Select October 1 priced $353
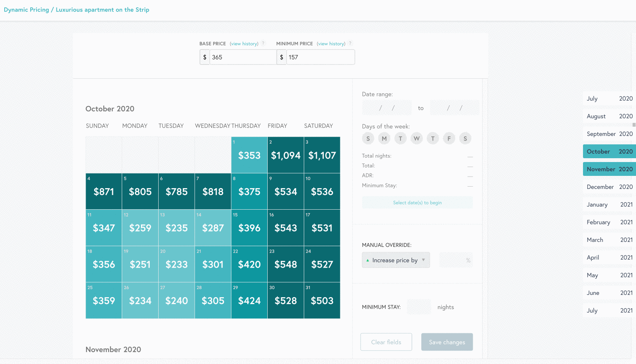 tap(249, 155)
